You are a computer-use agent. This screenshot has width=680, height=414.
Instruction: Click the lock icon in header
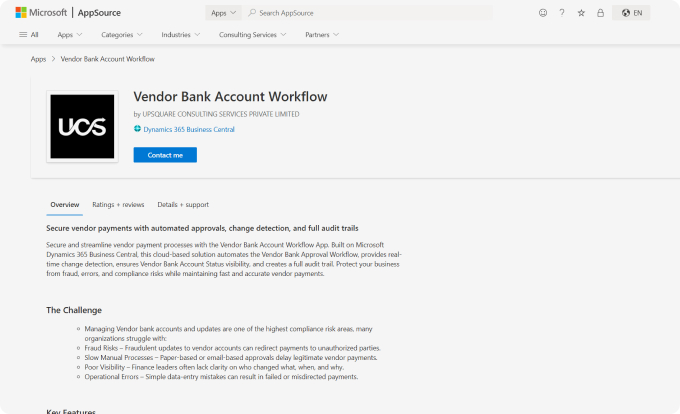pos(600,13)
